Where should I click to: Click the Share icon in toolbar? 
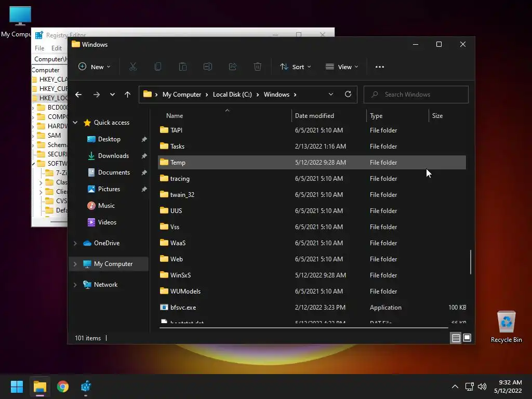click(x=233, y=67)
